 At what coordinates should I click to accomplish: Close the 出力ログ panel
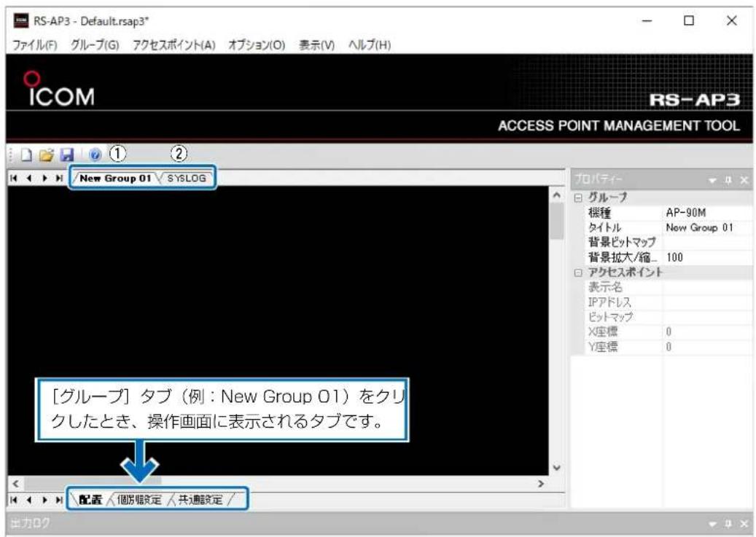pyautogui.click(x=744, y=523)
